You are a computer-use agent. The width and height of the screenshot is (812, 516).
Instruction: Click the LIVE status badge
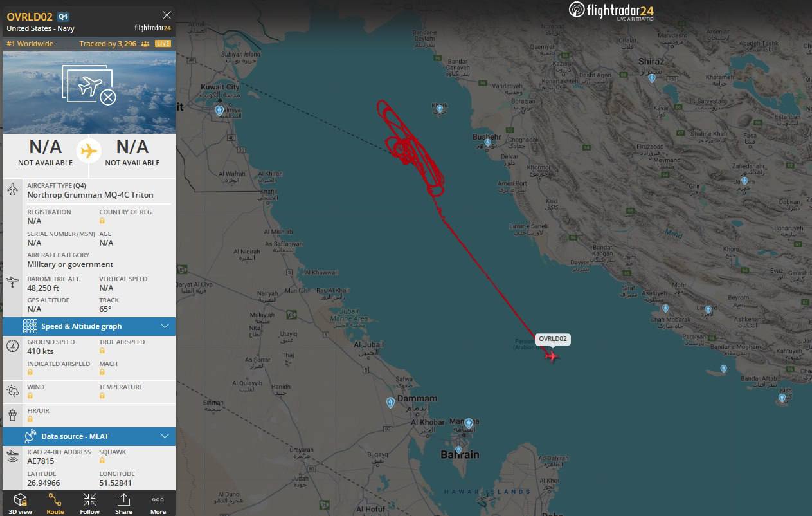coord(163,44)
